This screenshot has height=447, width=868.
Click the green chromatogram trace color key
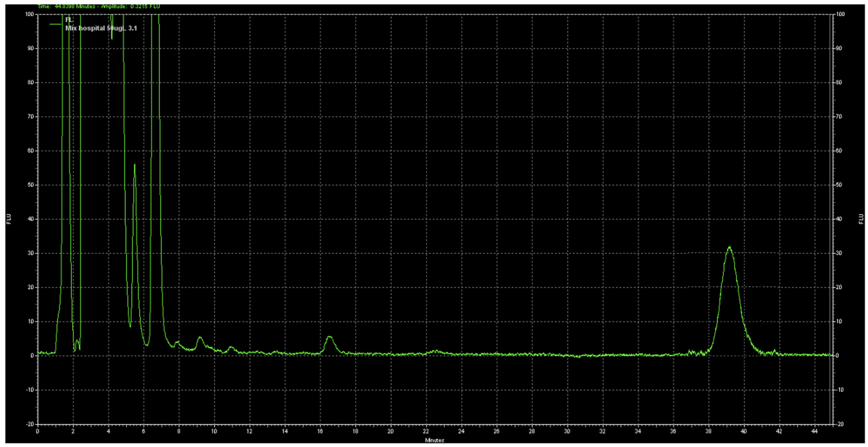pos(56,24)
